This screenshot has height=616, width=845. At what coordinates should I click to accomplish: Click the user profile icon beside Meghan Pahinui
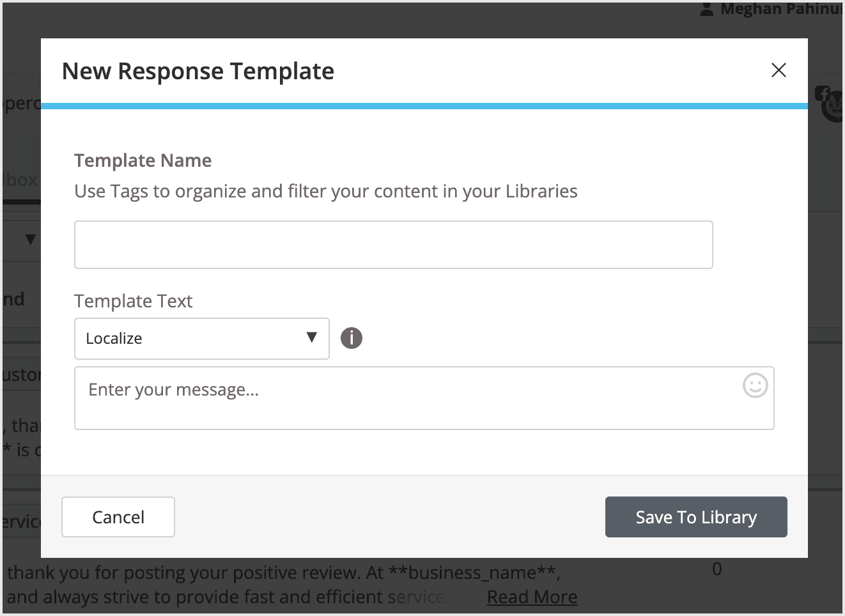(706, 10)
